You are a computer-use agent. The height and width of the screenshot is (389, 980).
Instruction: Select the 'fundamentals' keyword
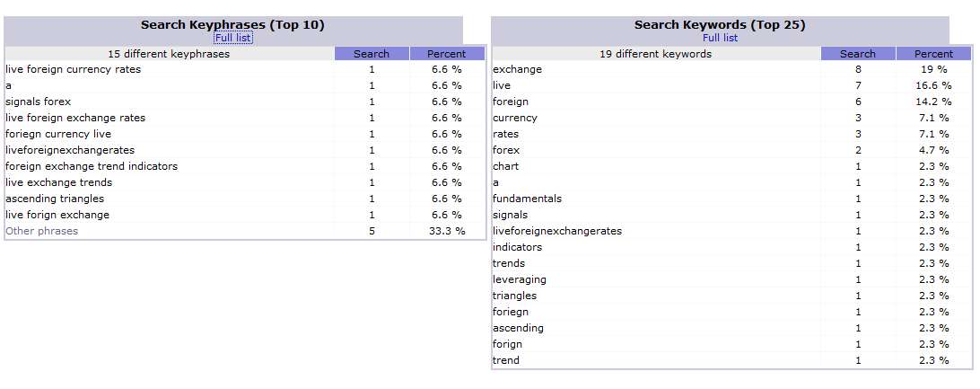pos(527,199)
